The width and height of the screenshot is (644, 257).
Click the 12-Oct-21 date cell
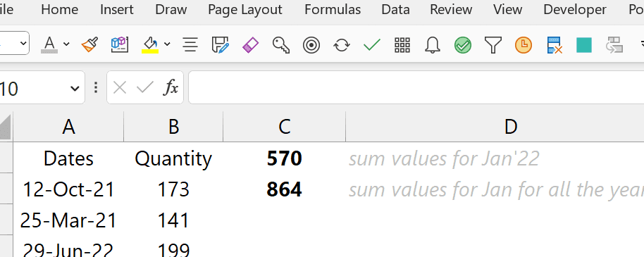click(x=68, y=189)
